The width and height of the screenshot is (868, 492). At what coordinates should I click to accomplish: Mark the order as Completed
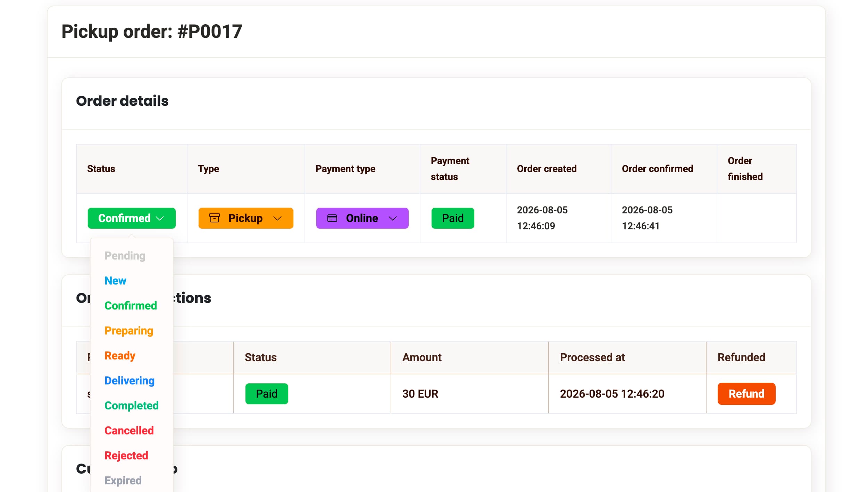tap(132, 406)
